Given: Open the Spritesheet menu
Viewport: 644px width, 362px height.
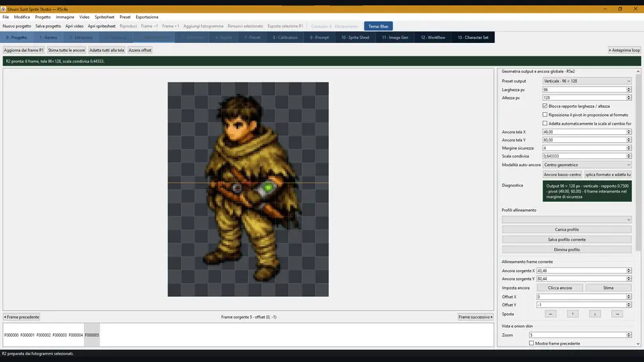Looking at the screenshot, I should (105, 17).
